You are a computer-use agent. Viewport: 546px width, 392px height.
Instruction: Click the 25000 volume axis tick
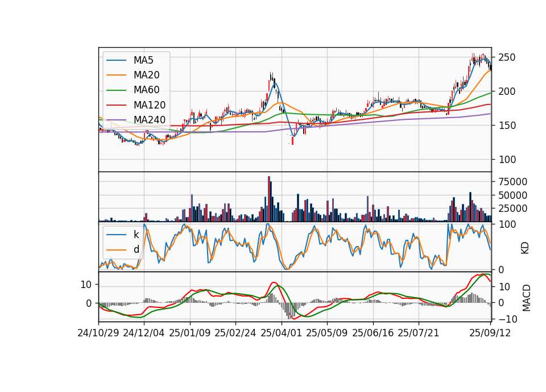tap(513, 208)
